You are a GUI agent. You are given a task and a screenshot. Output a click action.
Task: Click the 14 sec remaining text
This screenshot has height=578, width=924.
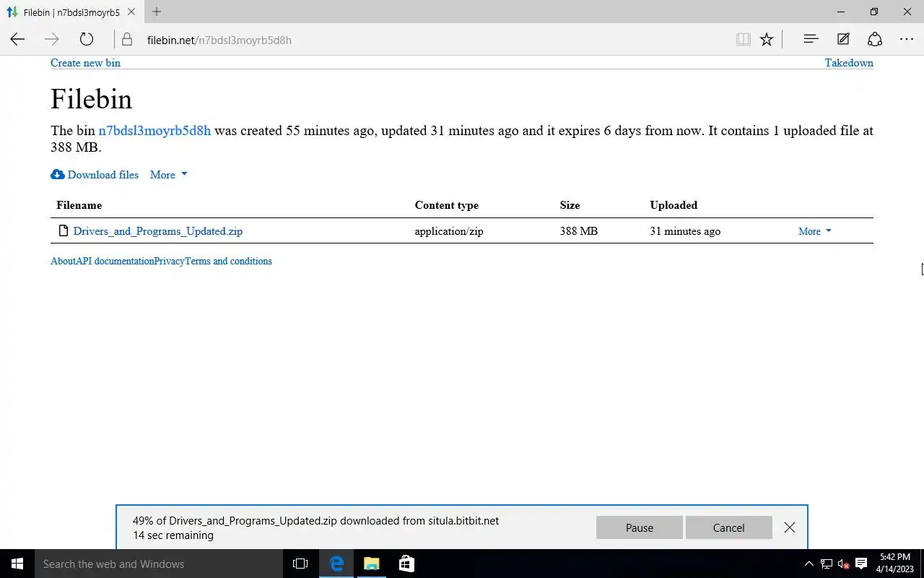pos(173,535)
